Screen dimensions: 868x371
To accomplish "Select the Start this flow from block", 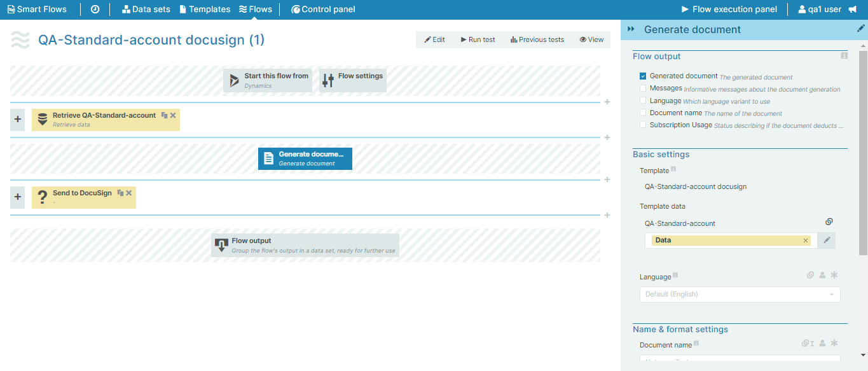I will click(268, 80).
